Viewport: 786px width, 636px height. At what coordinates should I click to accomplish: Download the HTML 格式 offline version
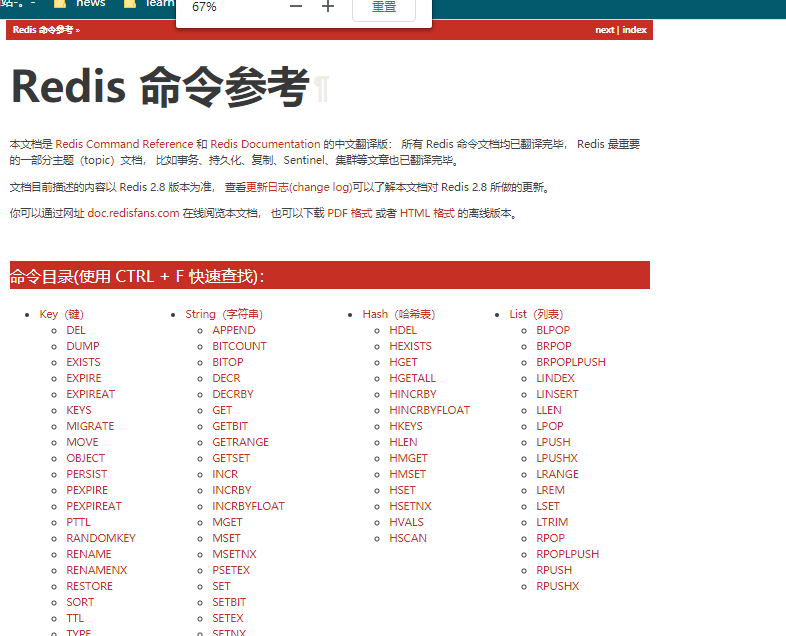(x=427, y=214)
